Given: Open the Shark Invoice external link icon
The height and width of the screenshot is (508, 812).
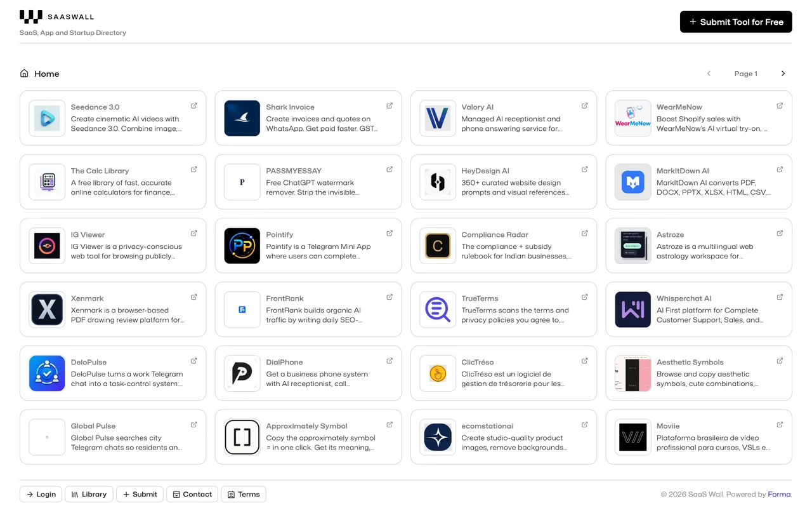Looking at the screenshot, I should pyautogui.click(x=390, y=106).
